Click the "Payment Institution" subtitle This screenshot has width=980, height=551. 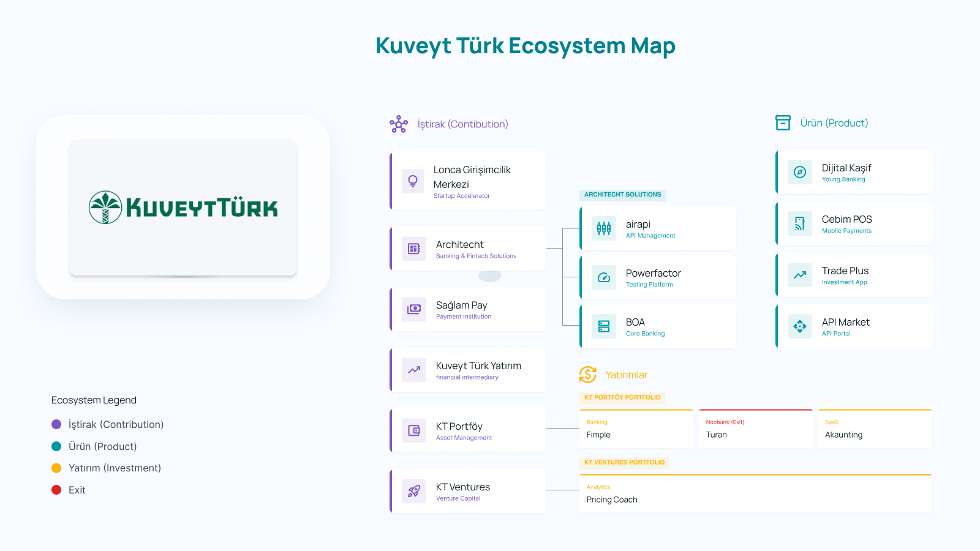[x=464, y=317]
